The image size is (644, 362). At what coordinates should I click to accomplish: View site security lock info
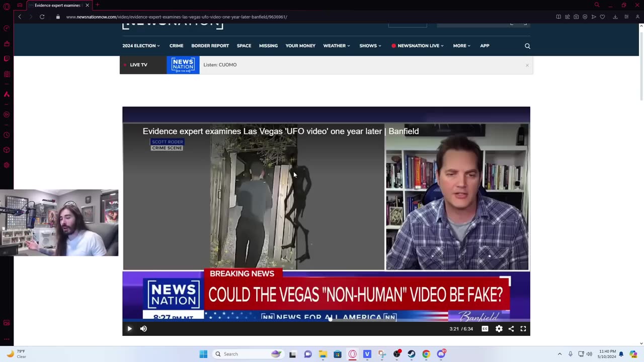point(58,17)
